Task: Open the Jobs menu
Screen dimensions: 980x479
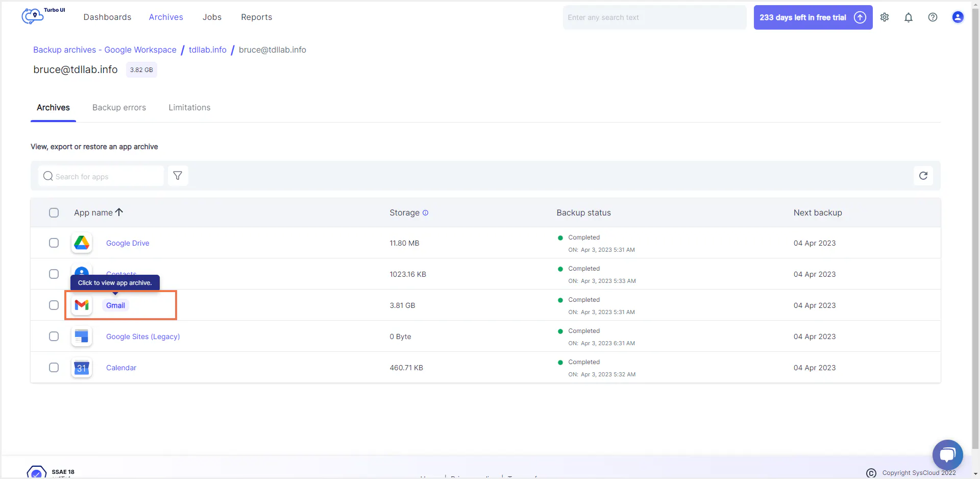Action: click(x=212, y=17)
